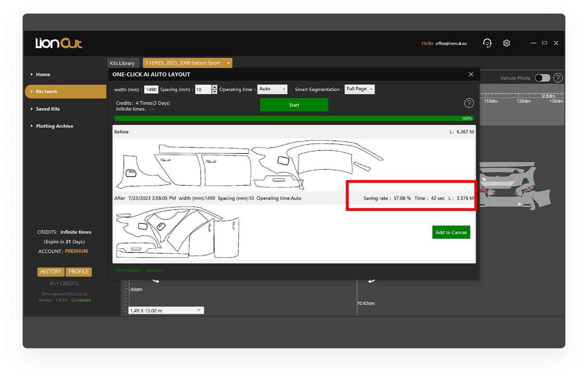588x380 pixels.
Task: Open settings via the gear icon
Action: [507, 43]
